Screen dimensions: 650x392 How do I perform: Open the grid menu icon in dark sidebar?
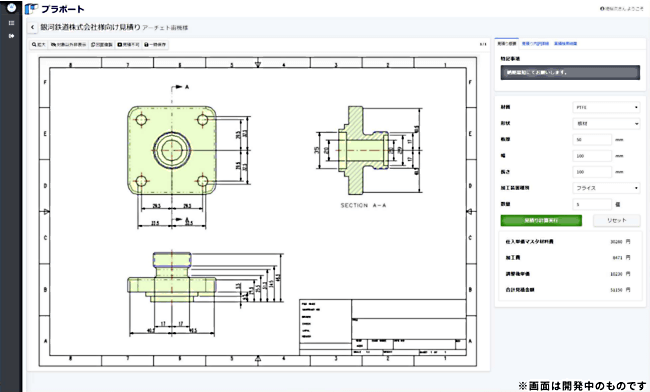point(11,23)
